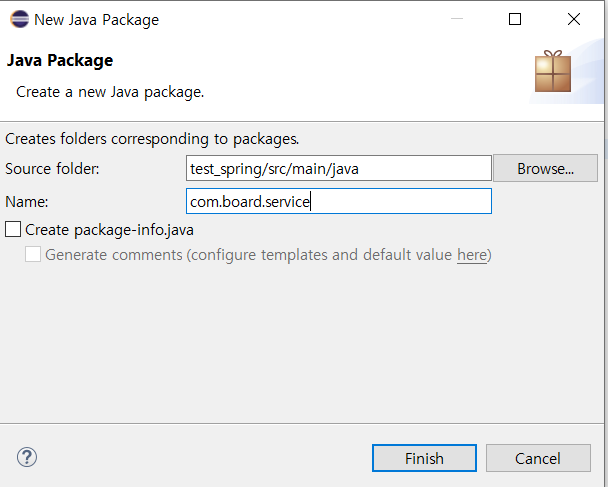Viewport: 608px width, 487px height.
Task: Minimize the New Java Package dialog
Action: tap(457, 19)
